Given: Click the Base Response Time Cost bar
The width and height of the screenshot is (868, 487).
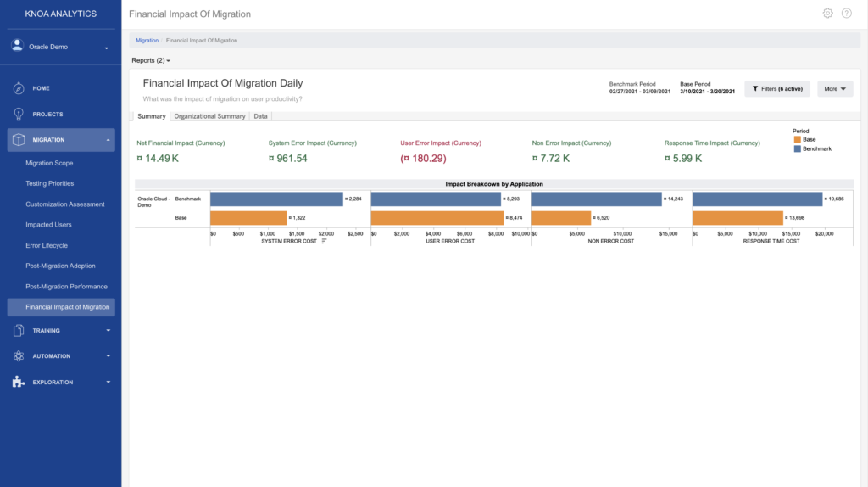Looking at the screenshot, I should click(738, 218).
